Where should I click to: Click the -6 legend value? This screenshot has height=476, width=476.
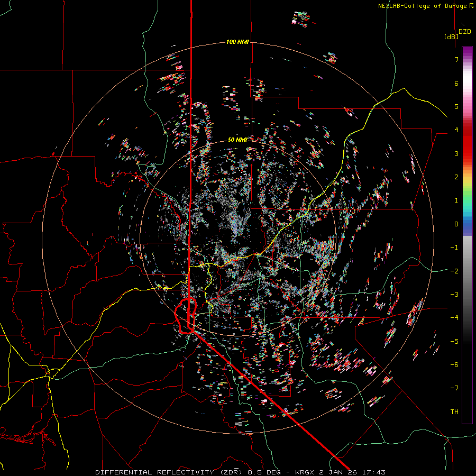[454, 365]
